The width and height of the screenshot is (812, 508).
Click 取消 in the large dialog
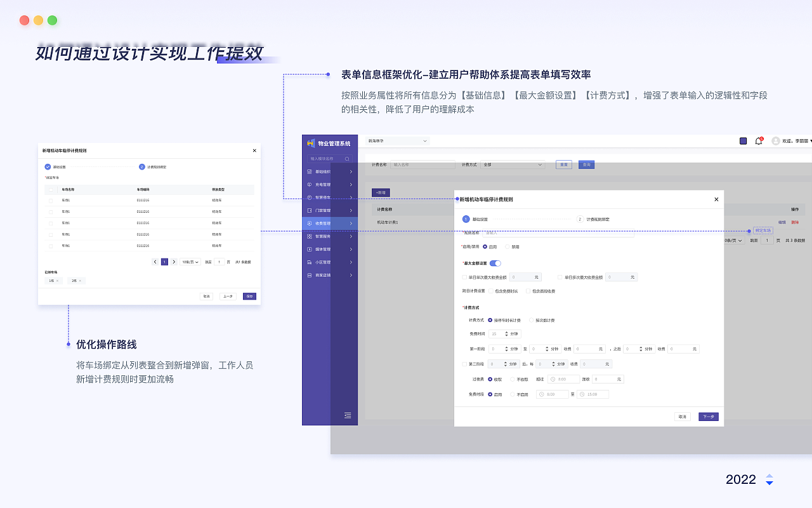point(683,417)
